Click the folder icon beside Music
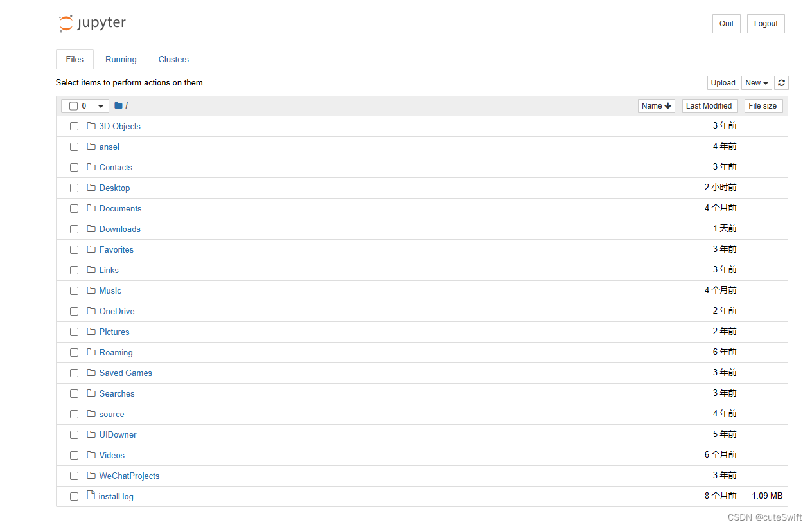This screenshot has width=812, height=527. (91, 290)
